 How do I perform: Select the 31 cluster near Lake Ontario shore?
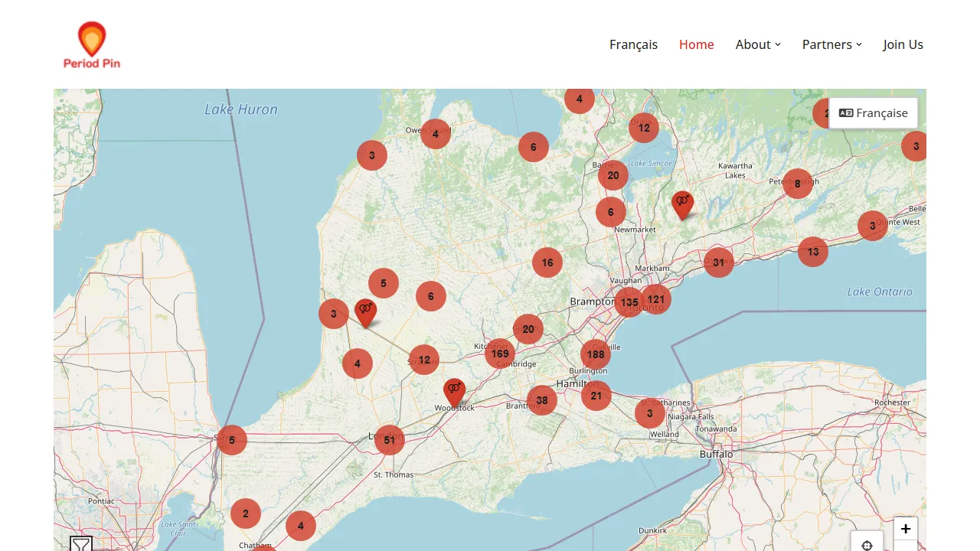tap(718, 262)
